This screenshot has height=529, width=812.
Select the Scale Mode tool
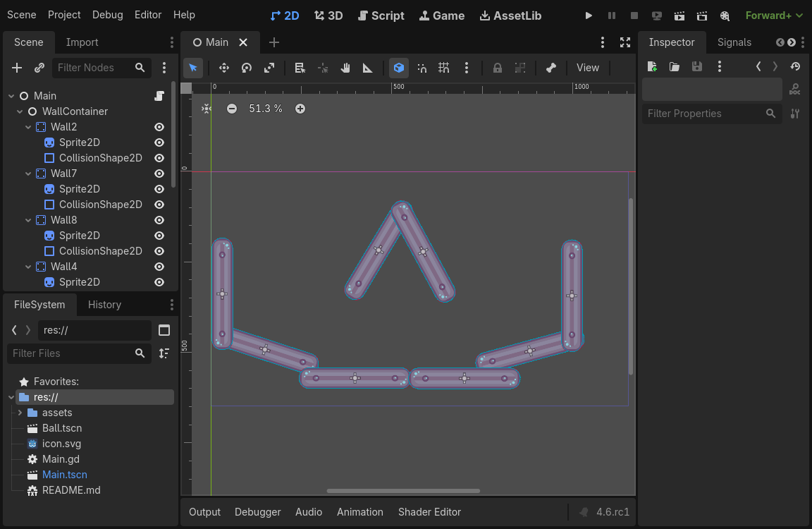click(269, 68)
